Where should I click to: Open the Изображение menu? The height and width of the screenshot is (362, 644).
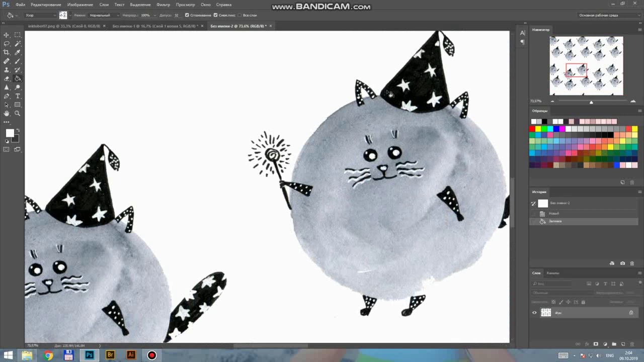(80, 5)
